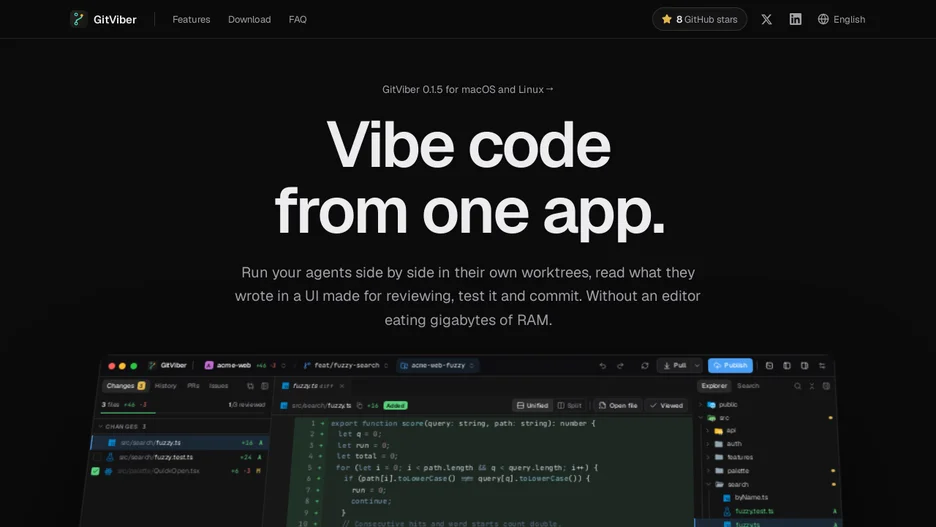
Task: Expand the palette folder
Action: click(729, 471)
